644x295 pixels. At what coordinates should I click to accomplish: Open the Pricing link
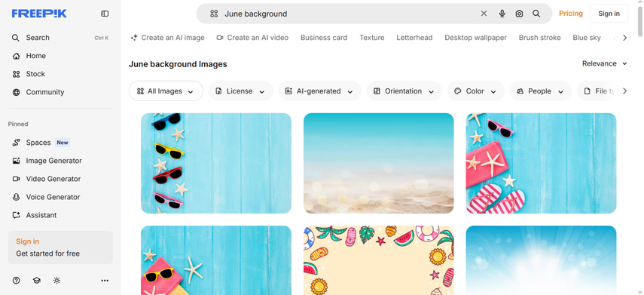point(570,14)
